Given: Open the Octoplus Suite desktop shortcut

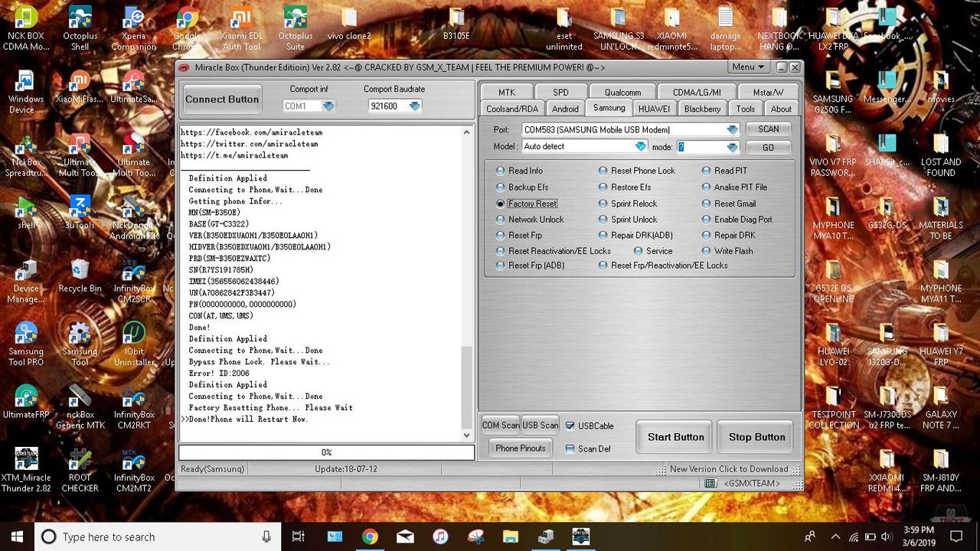Looking at the screenshot, I should (x=296, y=29).
